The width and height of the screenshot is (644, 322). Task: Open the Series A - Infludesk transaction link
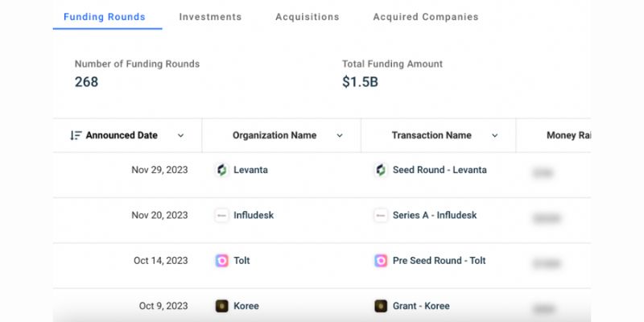click(435, 215)
